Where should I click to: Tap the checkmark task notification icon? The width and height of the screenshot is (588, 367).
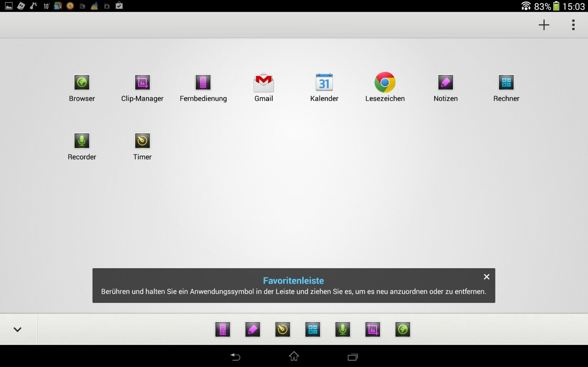point(119,6)
